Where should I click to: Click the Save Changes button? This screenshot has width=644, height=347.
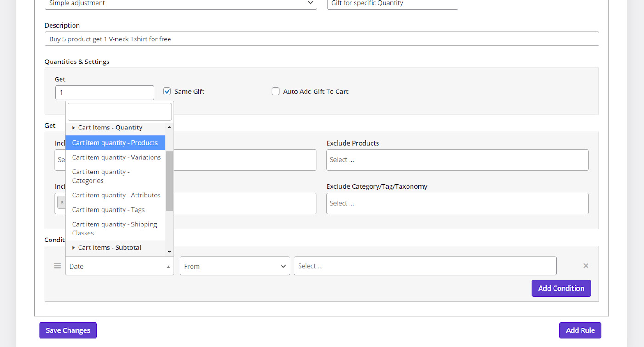[x=68, y=330]
